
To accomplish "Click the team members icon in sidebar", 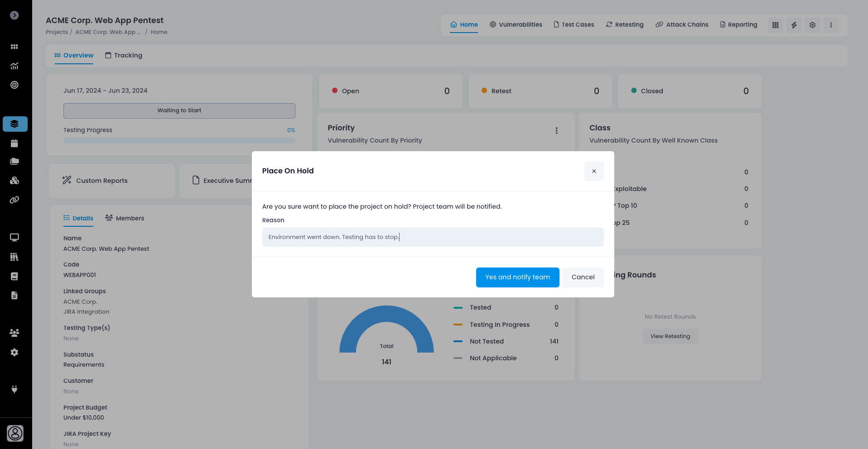I will (x=14, y=333).
